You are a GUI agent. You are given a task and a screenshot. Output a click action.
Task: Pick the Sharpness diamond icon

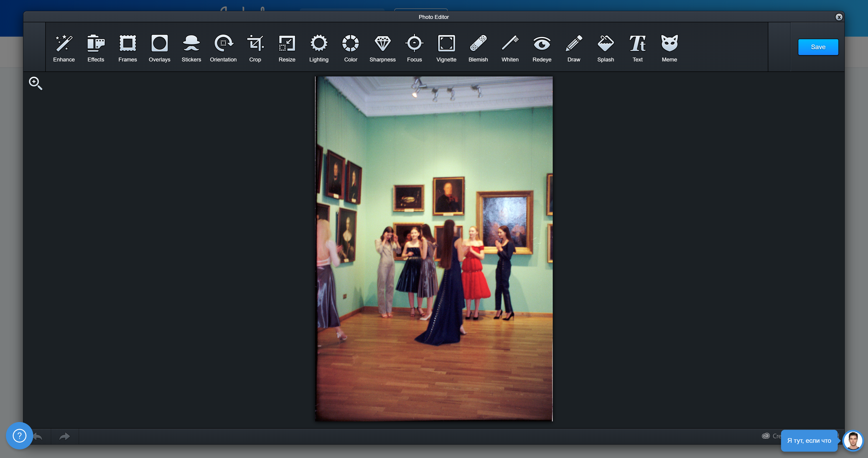[382, 48]
